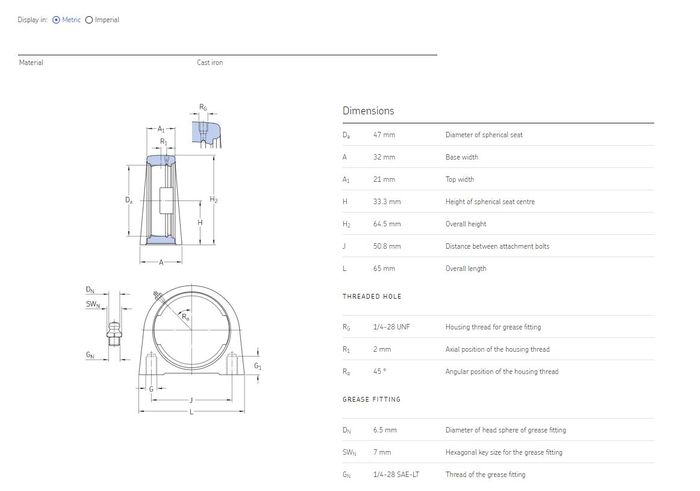The width and height of the screenshot is (700, 491).
Task: Click the G1 dimension label near bolt hole
Action: pos(258,366)
